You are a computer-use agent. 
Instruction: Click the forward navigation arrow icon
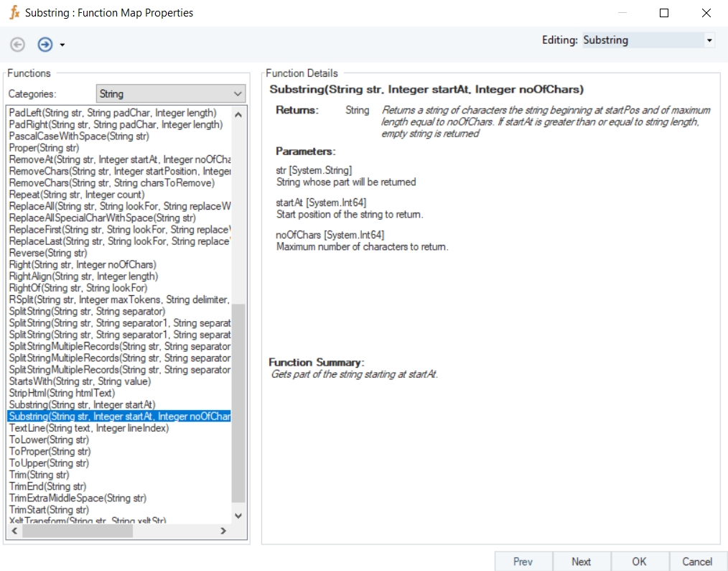[x=45, y=45]
